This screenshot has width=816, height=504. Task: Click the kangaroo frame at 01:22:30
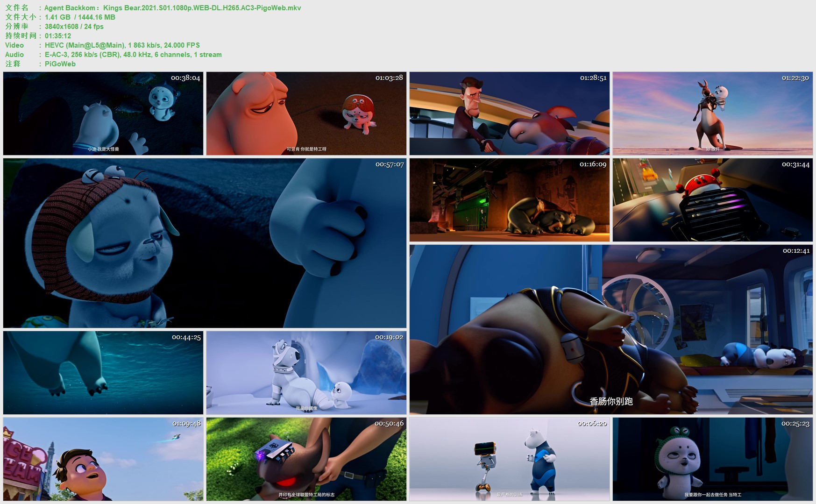pos(713,114)
